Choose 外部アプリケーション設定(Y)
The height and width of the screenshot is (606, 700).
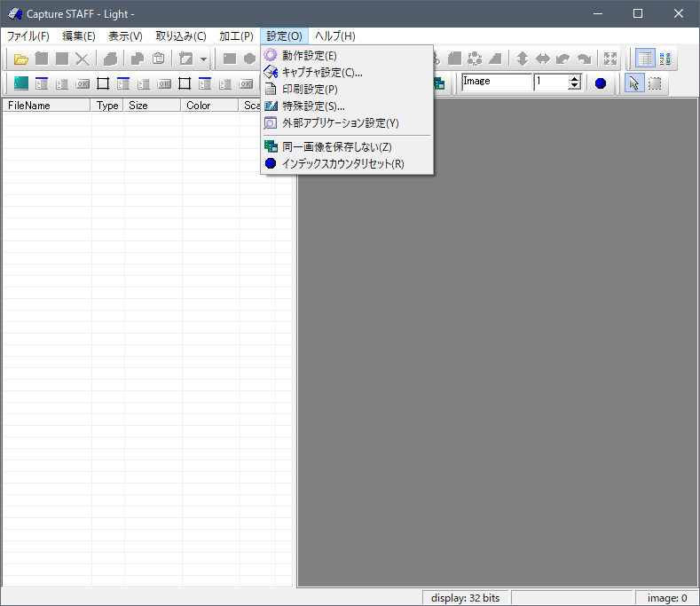[347, 123]
